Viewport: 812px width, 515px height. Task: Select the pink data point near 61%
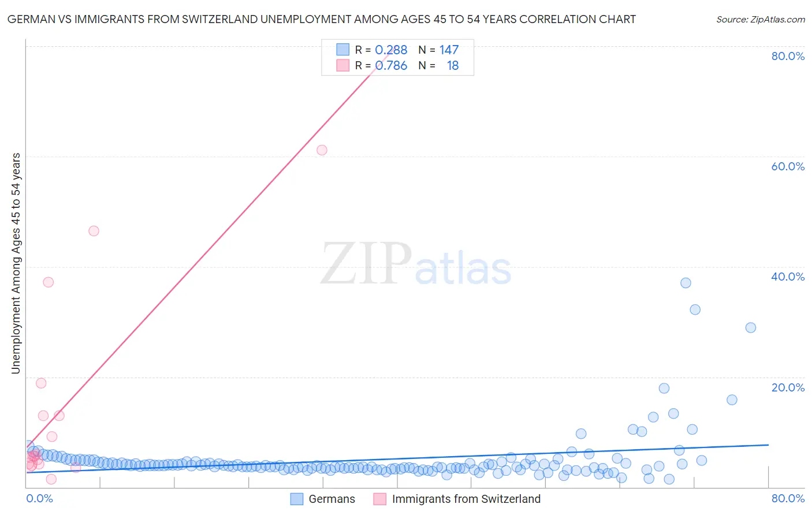click(322, 150)
